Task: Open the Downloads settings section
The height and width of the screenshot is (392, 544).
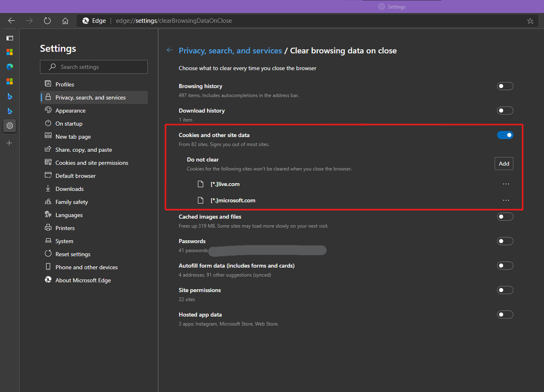Action: point(69,189)
